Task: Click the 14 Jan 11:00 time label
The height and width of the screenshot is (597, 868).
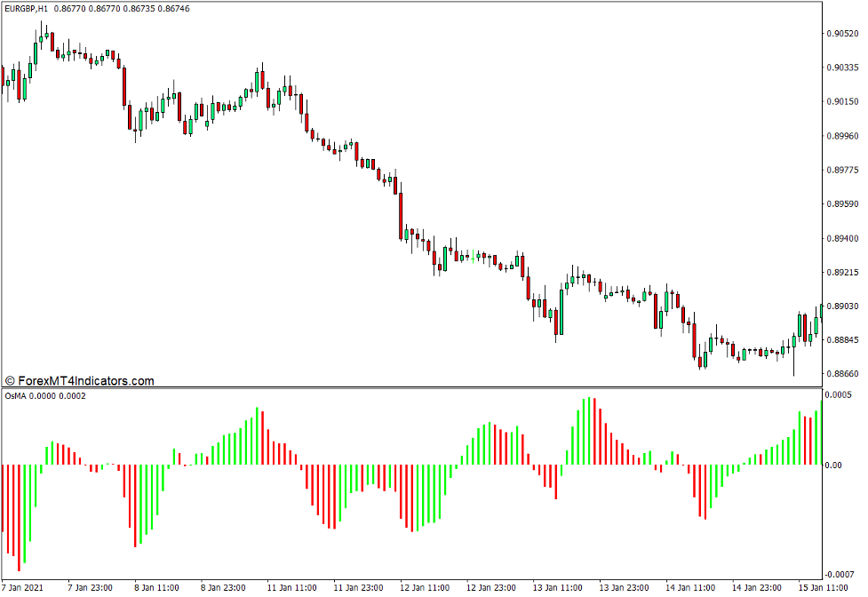Action: pos(692,587)
